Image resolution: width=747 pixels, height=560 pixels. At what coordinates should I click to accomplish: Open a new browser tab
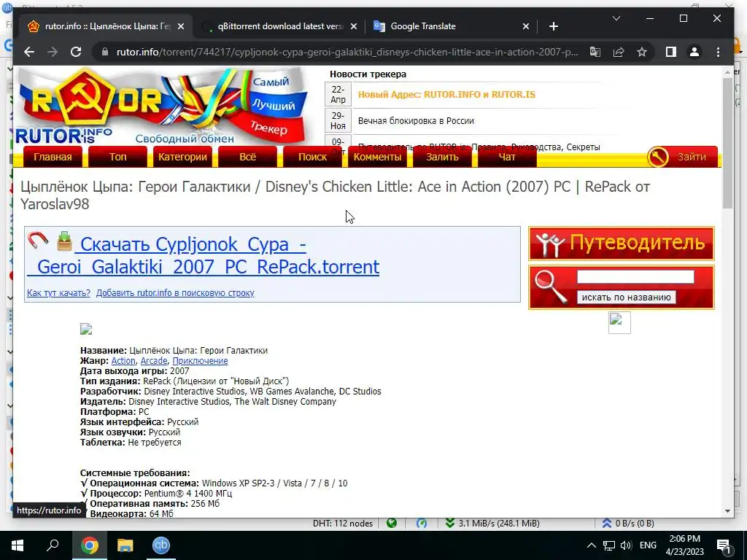[553, 27]
